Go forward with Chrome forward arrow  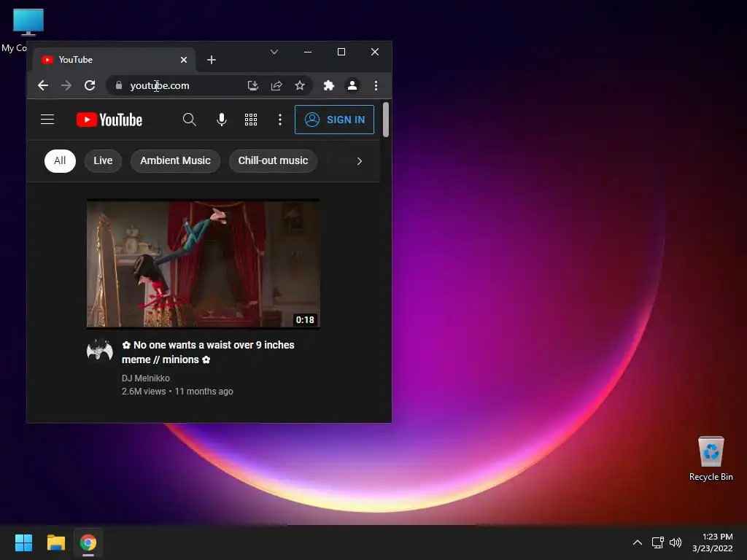pos(66,85)
